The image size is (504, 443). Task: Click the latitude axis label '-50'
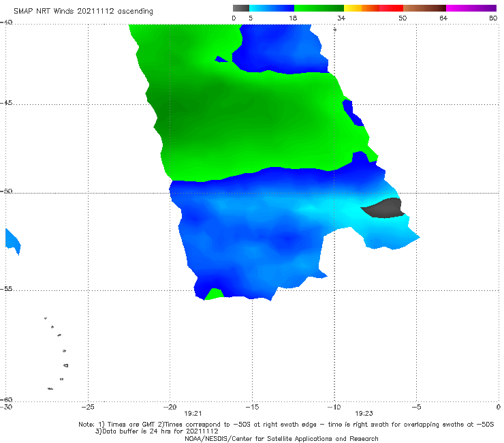[6, 192]
